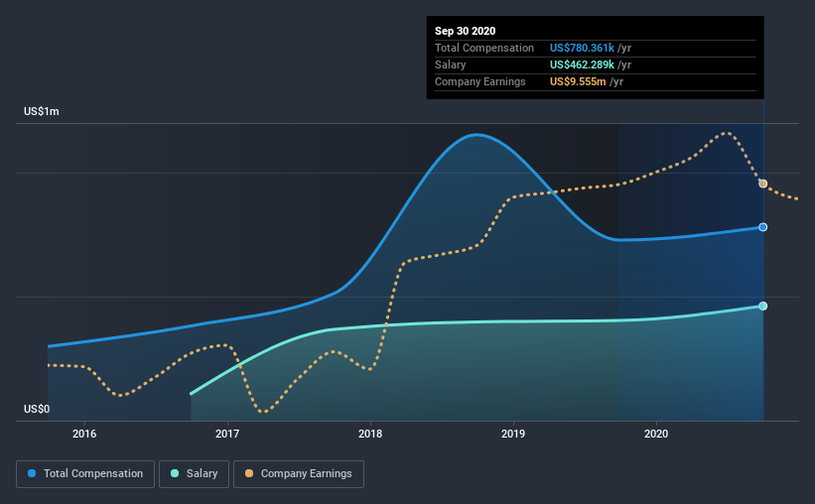The height and width of the screenshot is (504, 815).
Task: Click the Salary label in tooltip
Action: 450,64
